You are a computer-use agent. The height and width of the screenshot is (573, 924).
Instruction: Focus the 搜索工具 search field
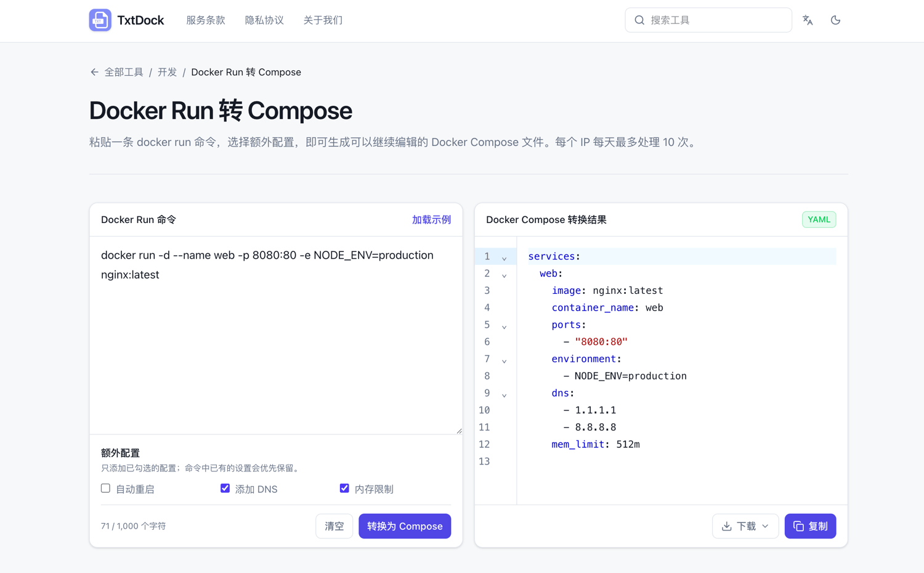tap(708, 20)
